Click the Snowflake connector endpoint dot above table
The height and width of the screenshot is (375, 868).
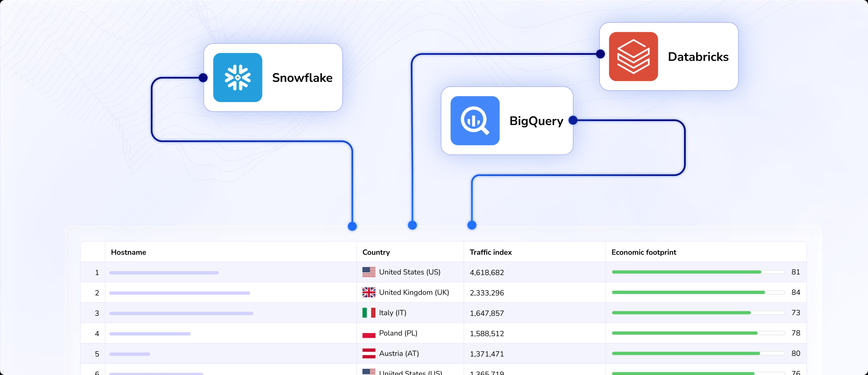pyautogui.click(x=352, y=226)
